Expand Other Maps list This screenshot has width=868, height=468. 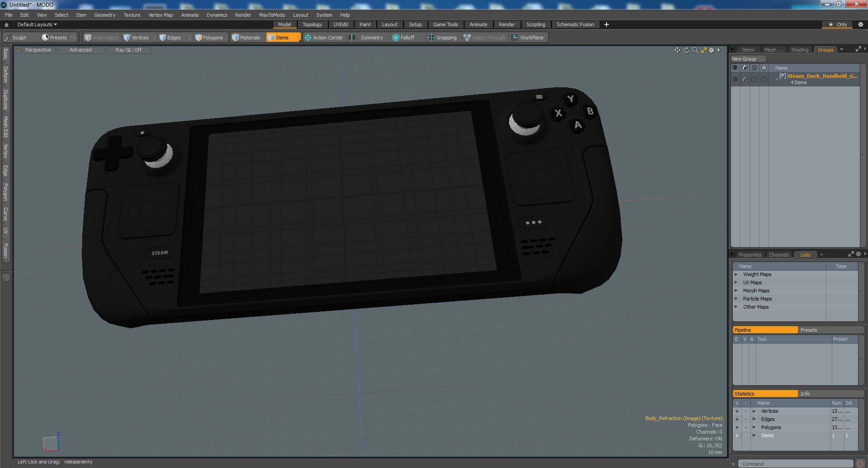[736, 307]
